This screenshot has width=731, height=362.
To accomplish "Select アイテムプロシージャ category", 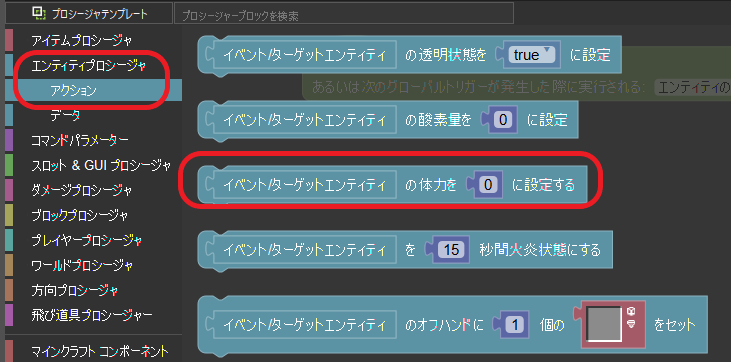I will point(82,41).
